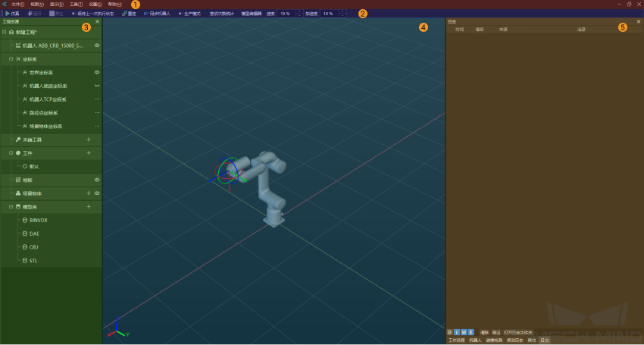Viewport: 644px width, 345px height.
Task: Click the 停止 stop button
Action: [56, 14]
